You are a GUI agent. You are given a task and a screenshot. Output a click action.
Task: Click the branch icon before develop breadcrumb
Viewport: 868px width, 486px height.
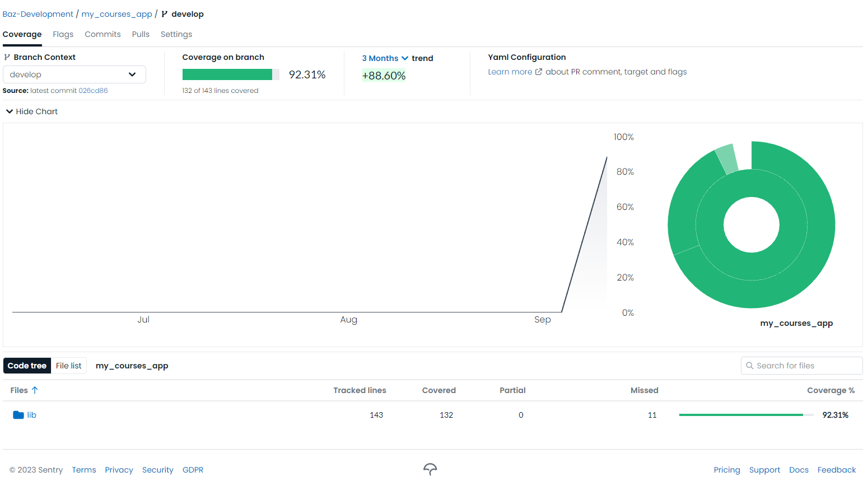(x=165, y=14)
